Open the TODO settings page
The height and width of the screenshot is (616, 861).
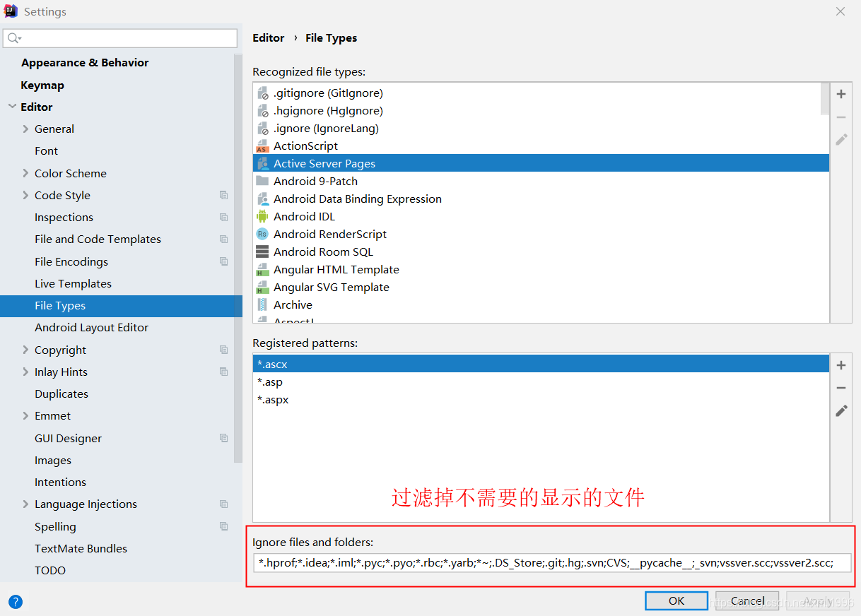[50, 570]
